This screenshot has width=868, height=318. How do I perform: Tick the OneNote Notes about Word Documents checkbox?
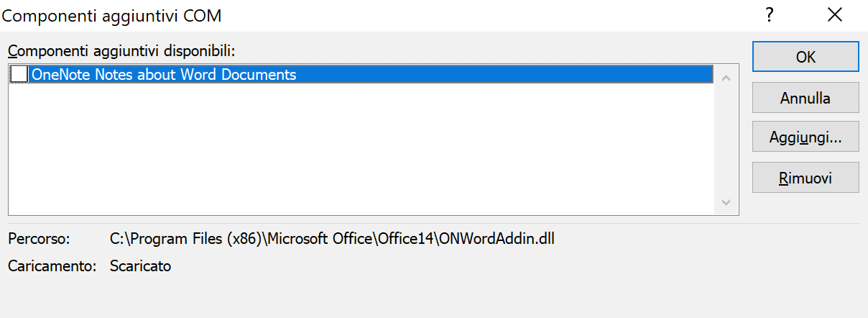click(x=19, y=75)
